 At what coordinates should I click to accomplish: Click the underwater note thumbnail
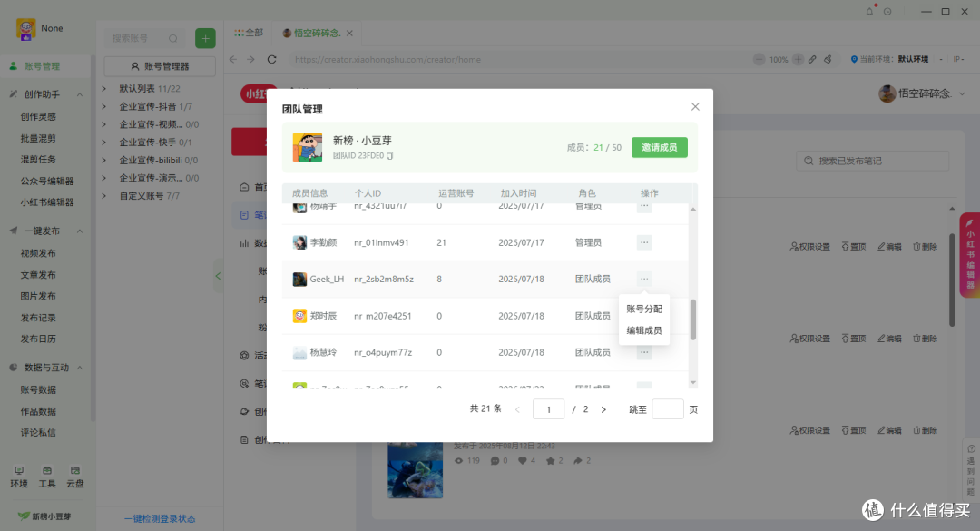point(415,470)
